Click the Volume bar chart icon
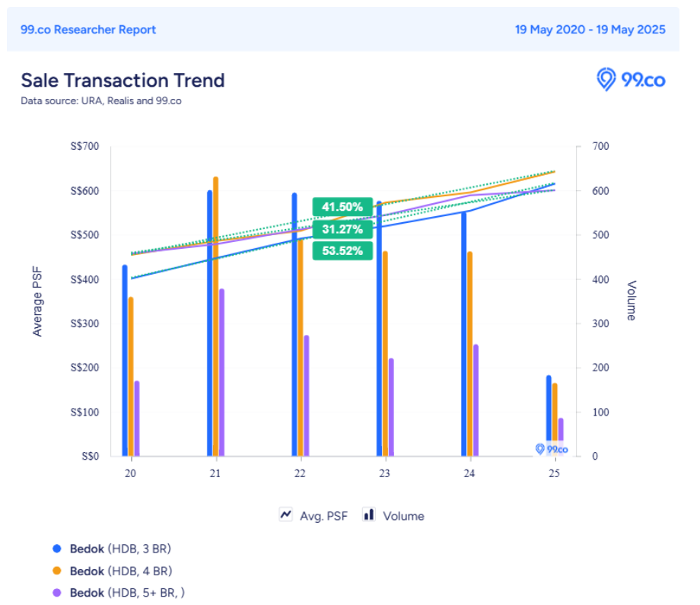Viewport: 700px width, 605px height. pos(369,515)
